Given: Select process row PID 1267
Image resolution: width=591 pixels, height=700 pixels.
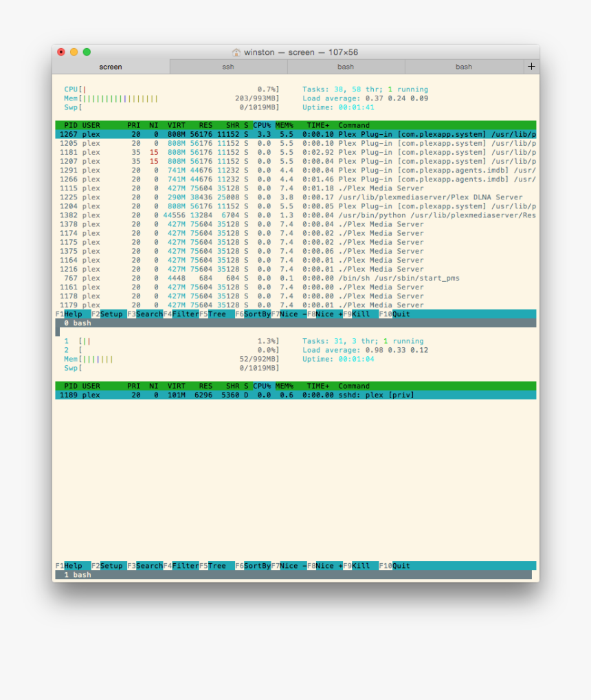Looking at the screenshot, I should tap(295, 134).
